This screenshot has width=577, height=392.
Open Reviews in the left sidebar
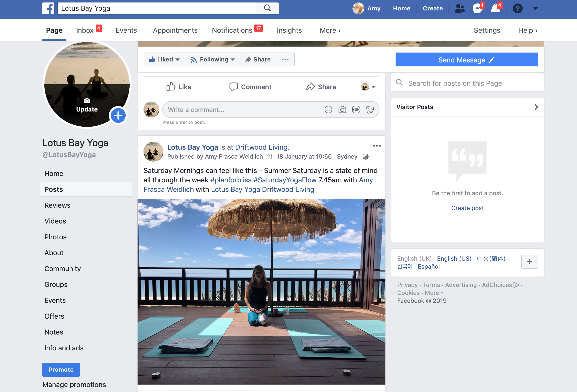tap(57, 205)
